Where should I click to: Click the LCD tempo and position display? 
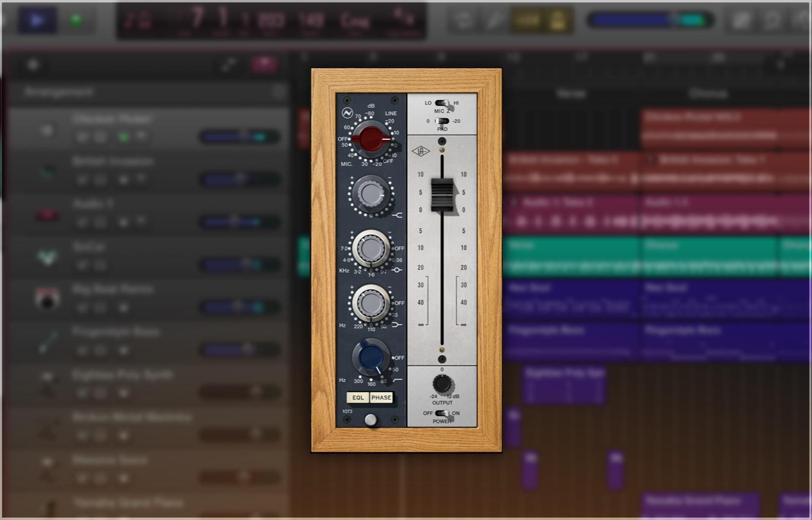[271, 21]
